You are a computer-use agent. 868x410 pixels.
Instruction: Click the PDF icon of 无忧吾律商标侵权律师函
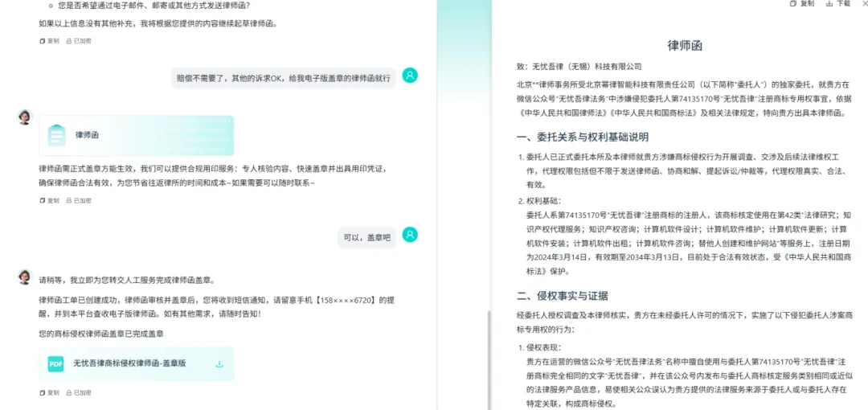[55, 364]
